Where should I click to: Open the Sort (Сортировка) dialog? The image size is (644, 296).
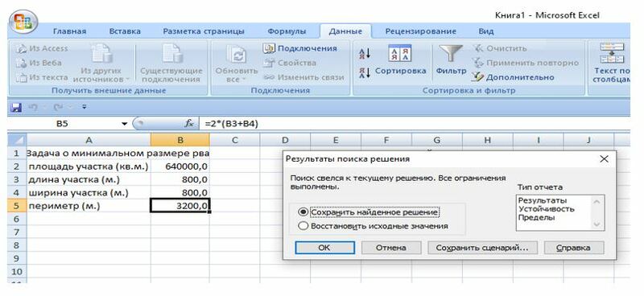[x=400, y=60]
